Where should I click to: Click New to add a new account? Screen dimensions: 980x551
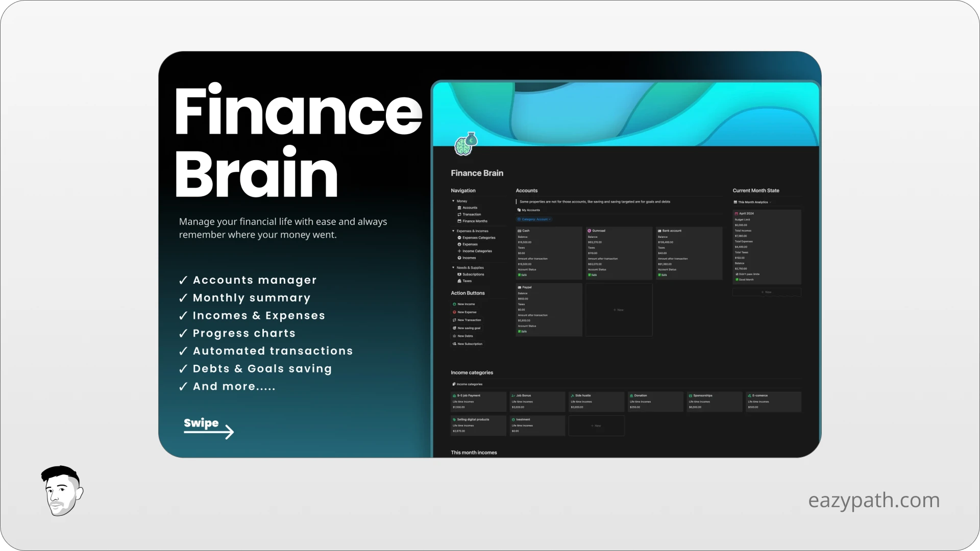(619, 310)
